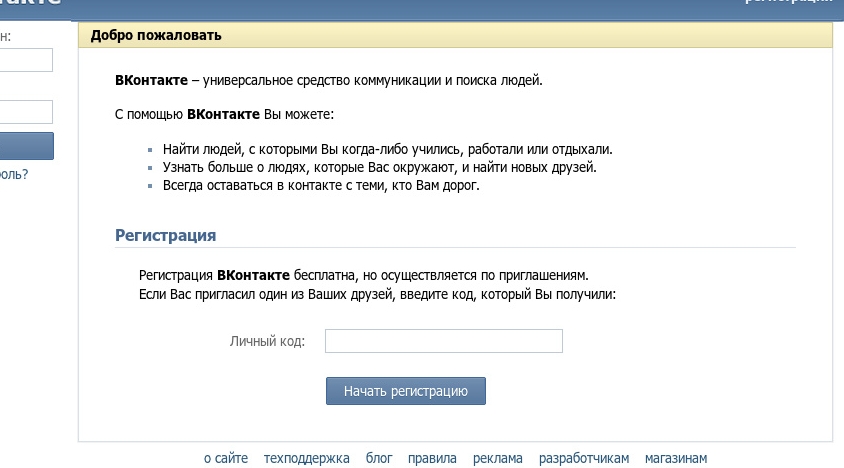Viewport: 844px width, 468px height.
Task: Click the Регистрация section heading
Action: coord(166,235)
